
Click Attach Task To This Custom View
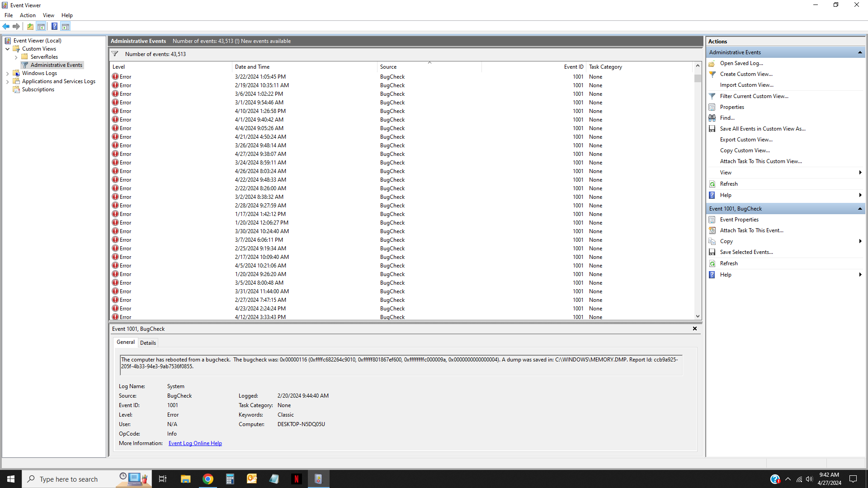pyautogui.click(x=761, y=161)
